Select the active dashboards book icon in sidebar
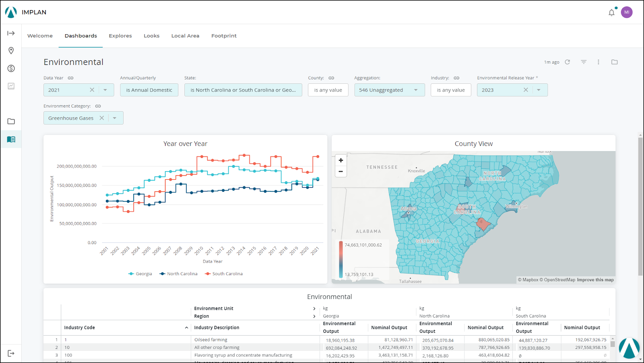644x363 pixels. [x=11, y=139]
